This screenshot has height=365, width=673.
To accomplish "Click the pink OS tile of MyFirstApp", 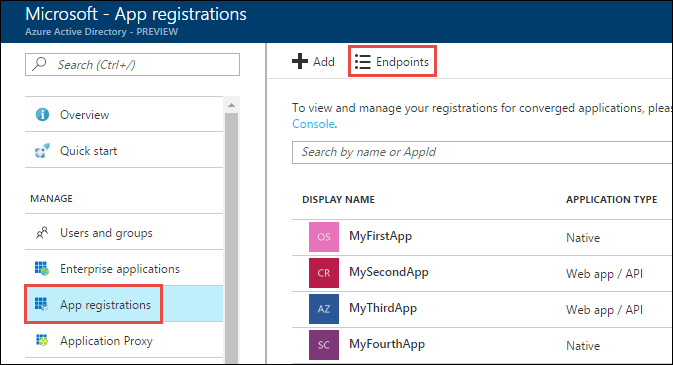I will (x=324, y=237).
